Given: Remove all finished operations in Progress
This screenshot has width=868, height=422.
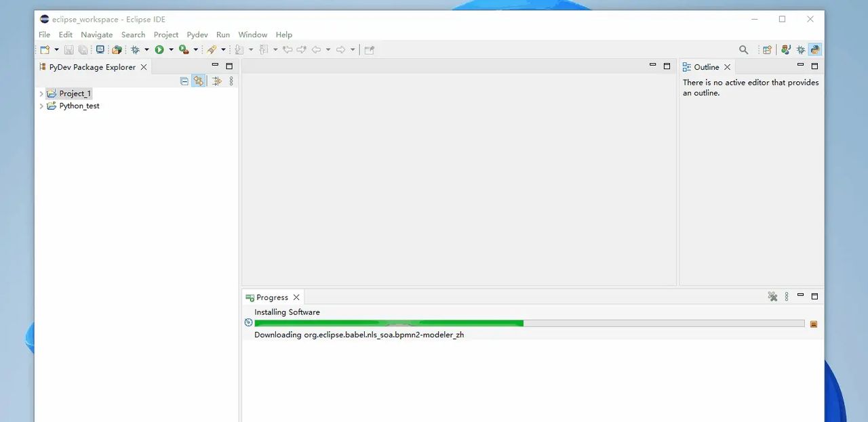Looking at the screenshot, I should point(772,297).
